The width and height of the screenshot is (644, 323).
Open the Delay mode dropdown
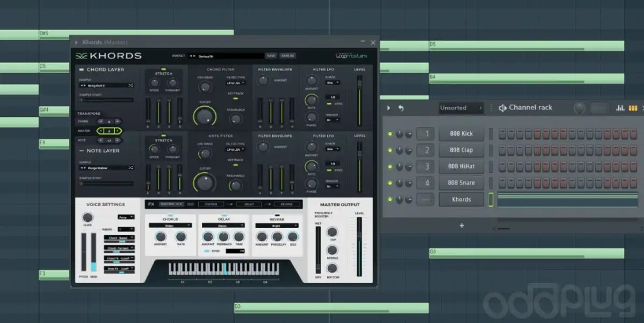click(x=223, y=226)
